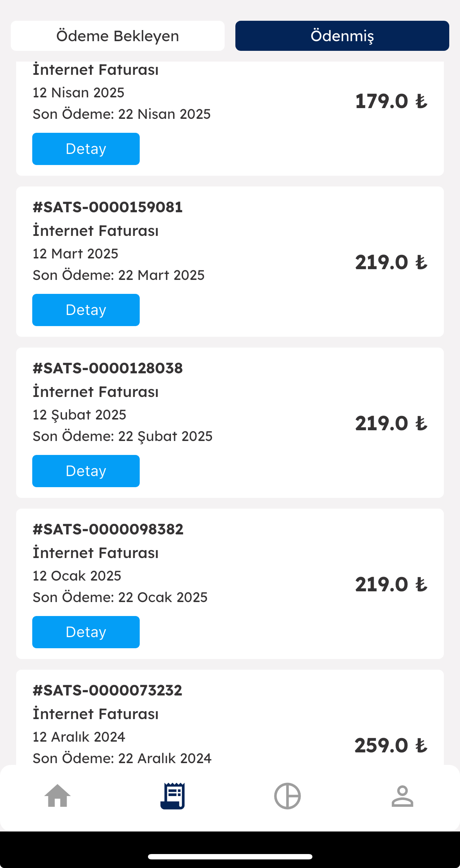Open the home icon in bottom navigation
460x868 pixels.
[x=57, y=796]
